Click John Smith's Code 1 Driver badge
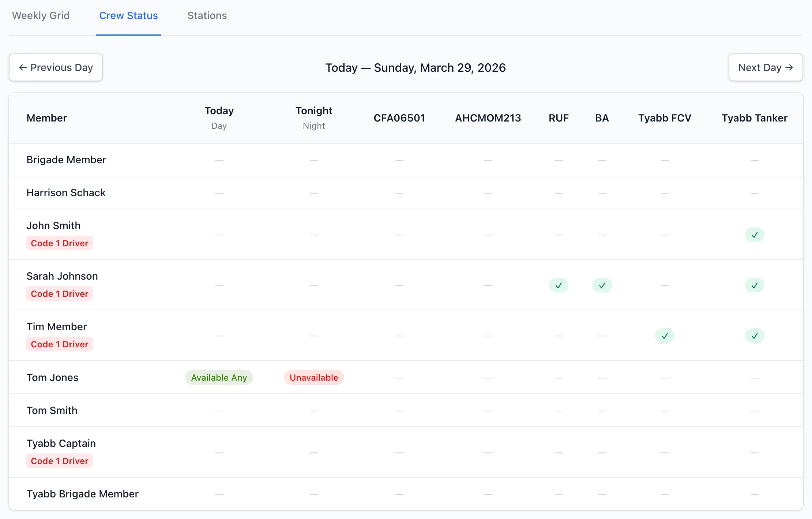Screen dimensions: 812x519 pos(60,243)
